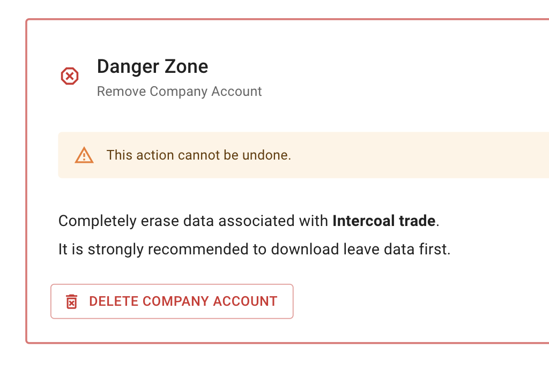Click the Danger Zone heading
549x392 pixels.
152,66
